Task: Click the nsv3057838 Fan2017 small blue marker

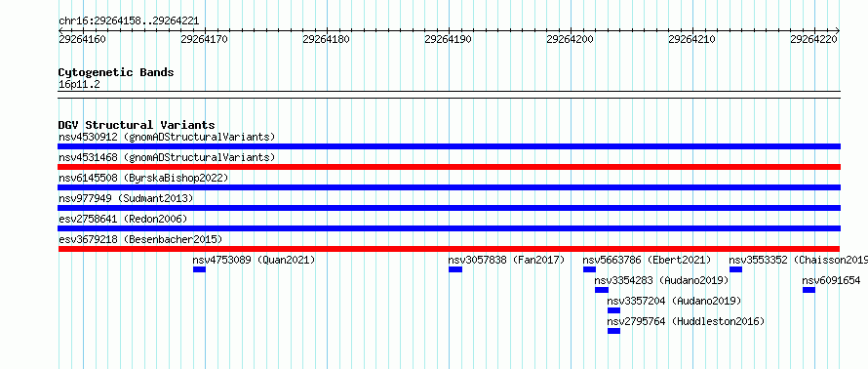Action: click(455, 269)
